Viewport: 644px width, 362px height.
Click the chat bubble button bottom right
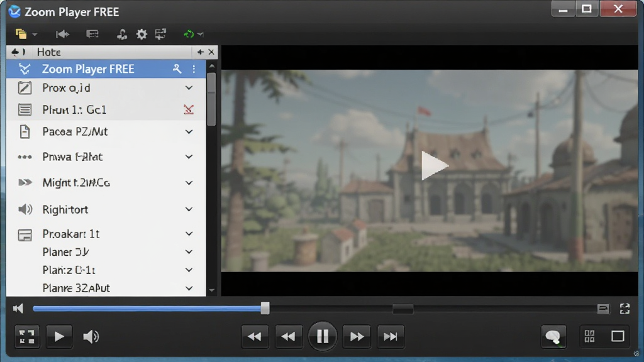coord(553,337)
